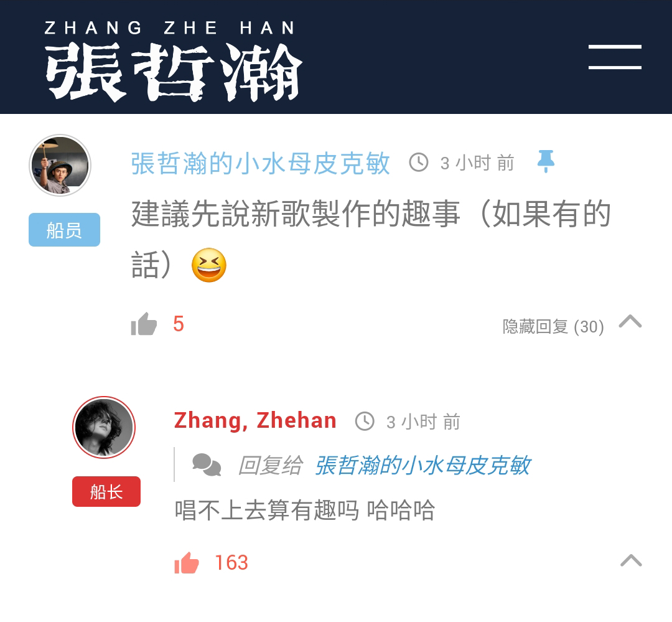Viewport: 672px width, 622px height.
Task: Open the hamburger menu
Action: [615, 57]
